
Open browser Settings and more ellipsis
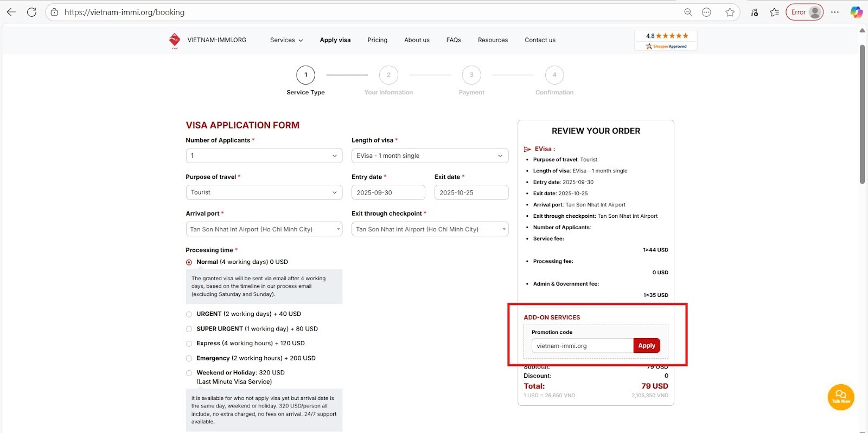coord(835,12)
